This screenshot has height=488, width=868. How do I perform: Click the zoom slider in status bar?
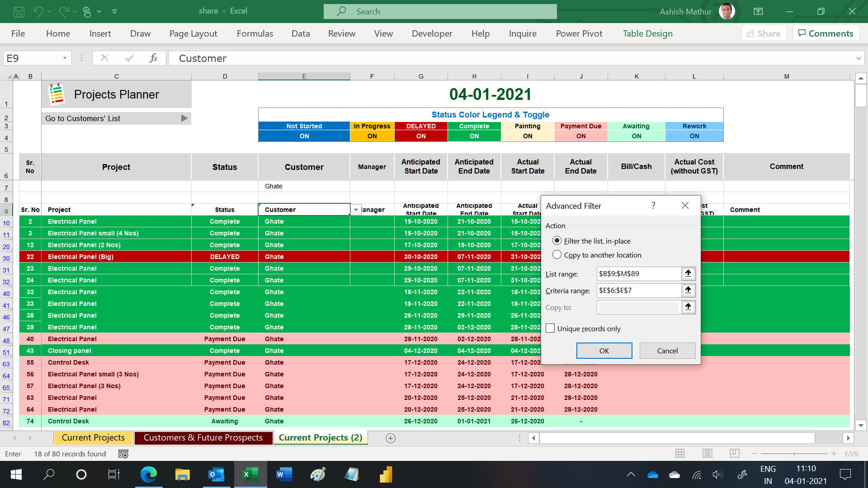(794, 453)
